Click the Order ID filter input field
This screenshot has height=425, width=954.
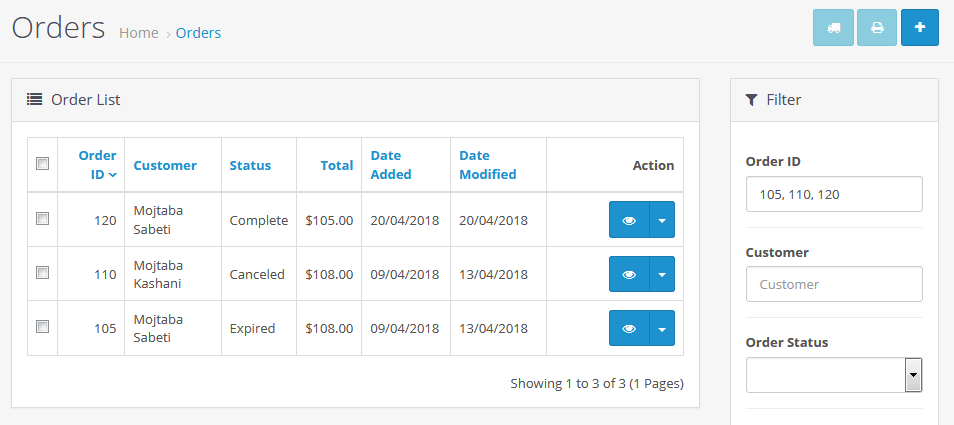834,194
